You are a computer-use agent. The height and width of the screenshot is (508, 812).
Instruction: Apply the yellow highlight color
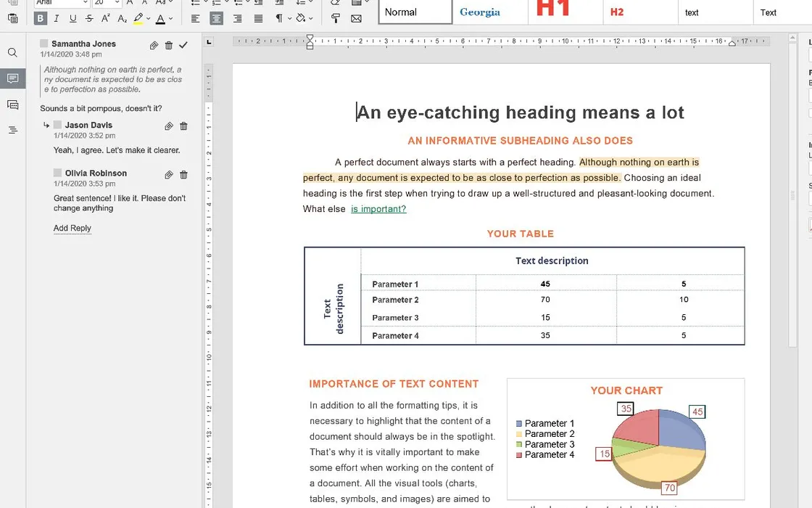click(x=138, y=19)
